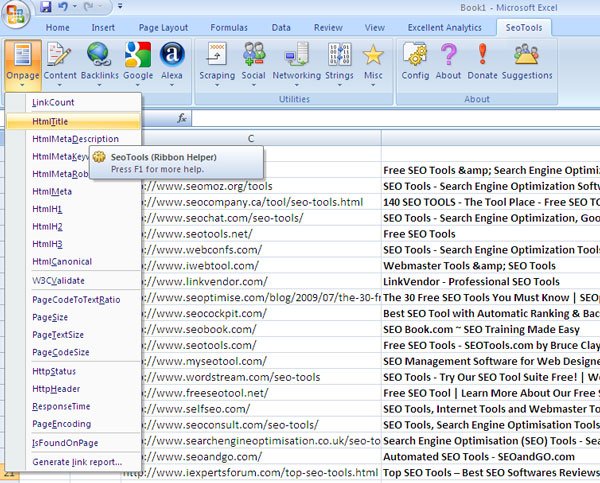Expand the Alexa dropdown arrow
This screenshot has height=483, width=600.
pos(172,85)
